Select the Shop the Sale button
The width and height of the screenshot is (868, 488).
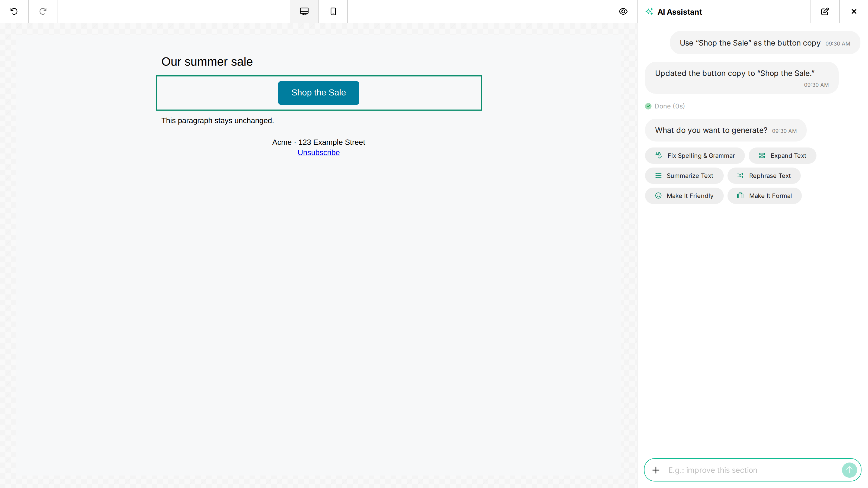(x=318, y=93)
